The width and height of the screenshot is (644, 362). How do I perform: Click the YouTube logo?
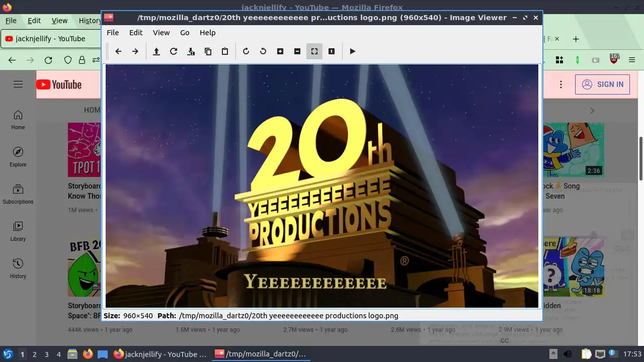tap(59, 84)
